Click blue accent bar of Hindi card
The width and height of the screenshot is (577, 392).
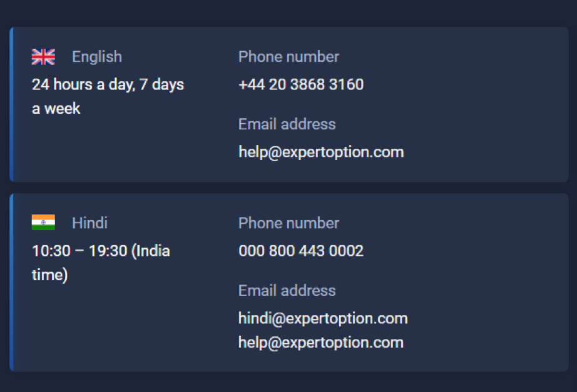(x=11, y=283)
